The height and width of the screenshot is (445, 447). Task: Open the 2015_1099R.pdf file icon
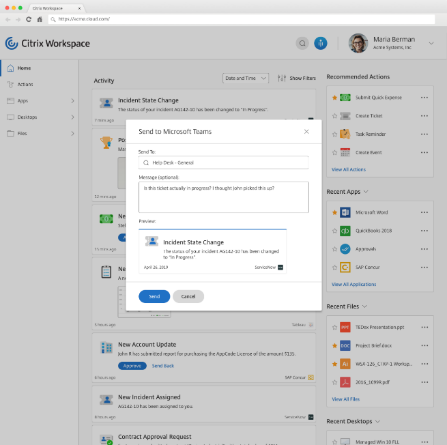[x=345, y=382]
